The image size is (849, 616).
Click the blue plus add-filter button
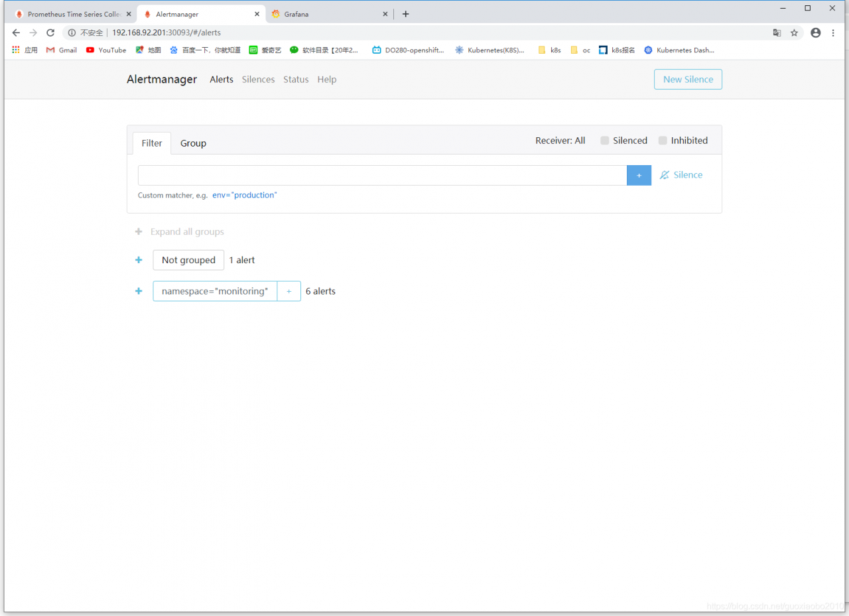click(639, 175)
